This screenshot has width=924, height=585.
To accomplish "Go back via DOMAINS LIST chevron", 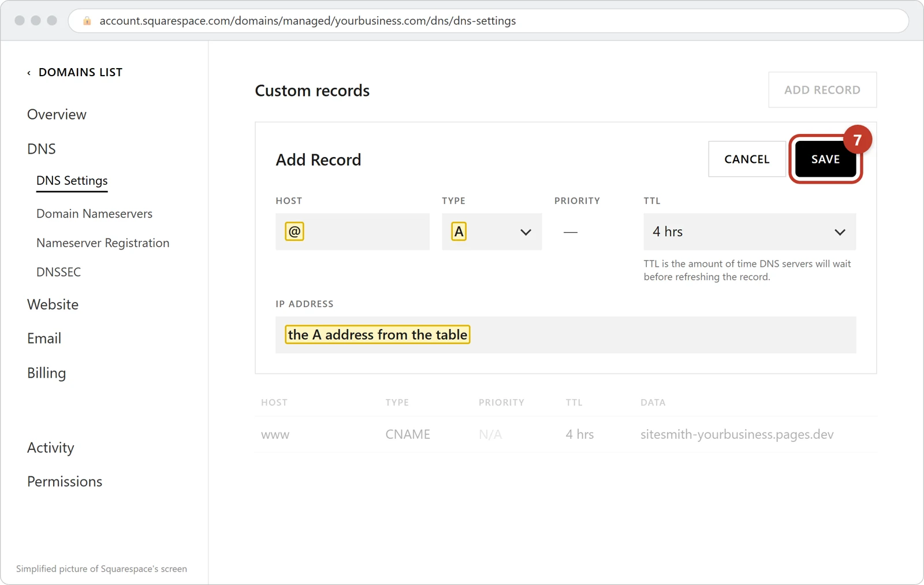I will [29, 73].
